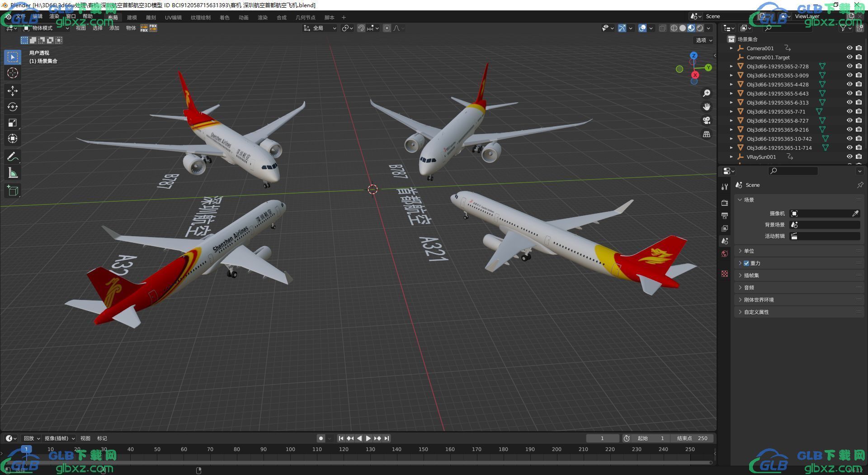
Task: Expand Obj3d66-19295365-3-909 in outliner
Action: [731, 75]
